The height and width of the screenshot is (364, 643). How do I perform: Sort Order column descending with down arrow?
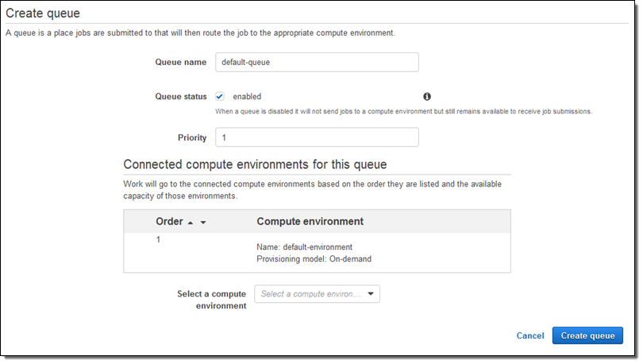(203, 222)
